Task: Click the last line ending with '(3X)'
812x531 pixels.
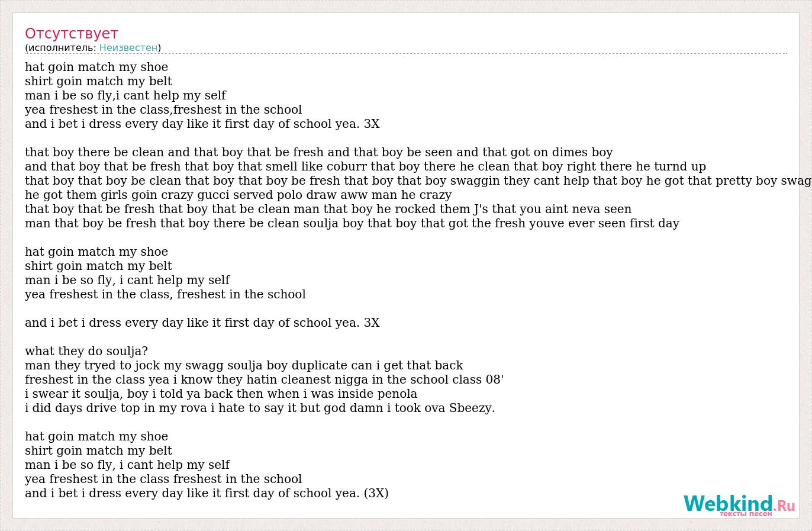Action: click(x=207, y=494)
